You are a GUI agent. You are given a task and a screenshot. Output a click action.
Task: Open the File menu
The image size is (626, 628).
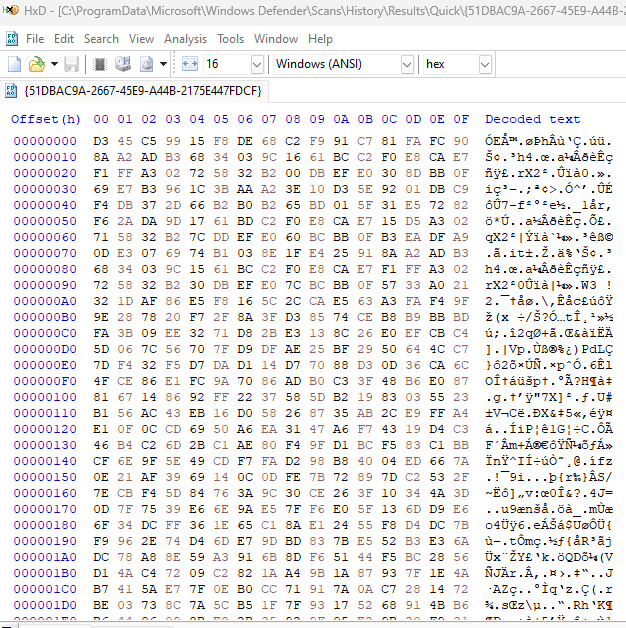click(x=35, y=39)
